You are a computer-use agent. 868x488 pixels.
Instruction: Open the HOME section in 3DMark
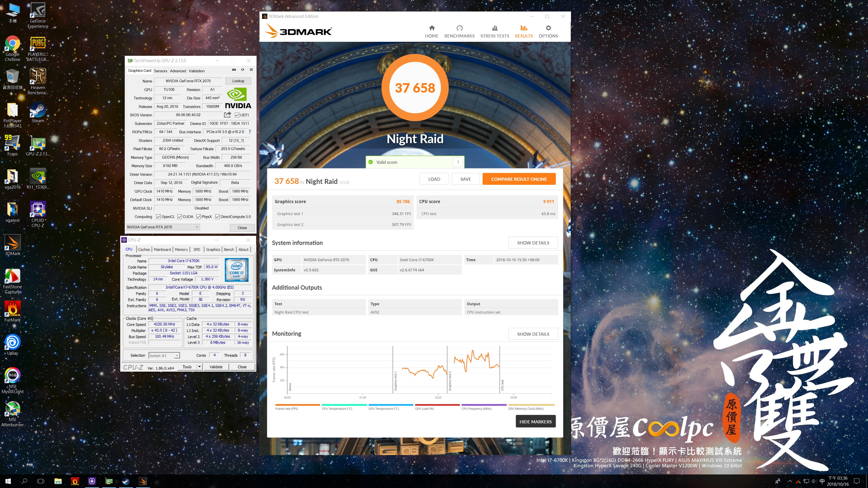pyautogui.click(x=431, y=32)
